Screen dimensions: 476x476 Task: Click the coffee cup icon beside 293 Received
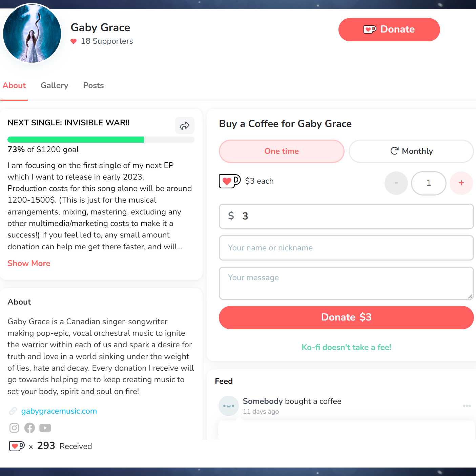pyautogui.click(x=17, y=446)
